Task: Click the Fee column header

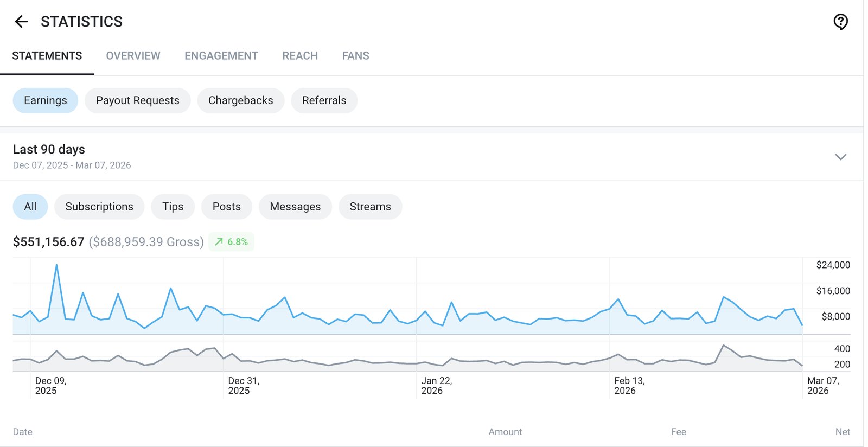Action: (679, 432)
